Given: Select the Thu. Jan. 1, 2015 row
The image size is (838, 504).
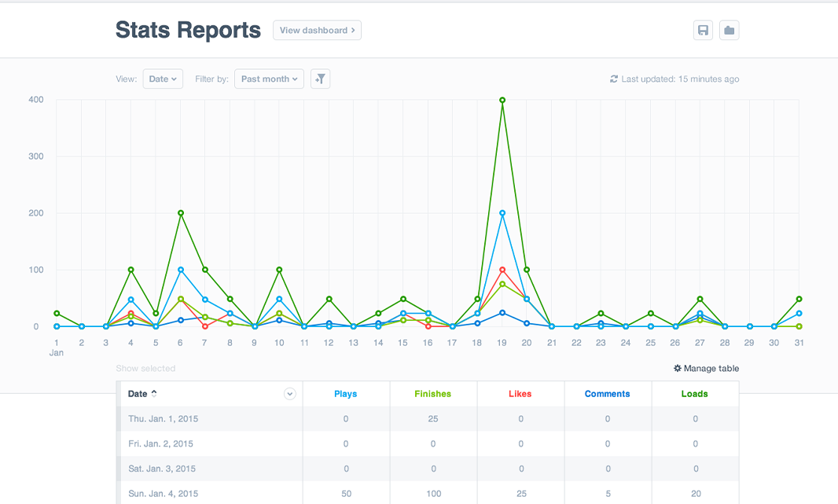Looking at the screenshot, I should (x=164, y=419).
